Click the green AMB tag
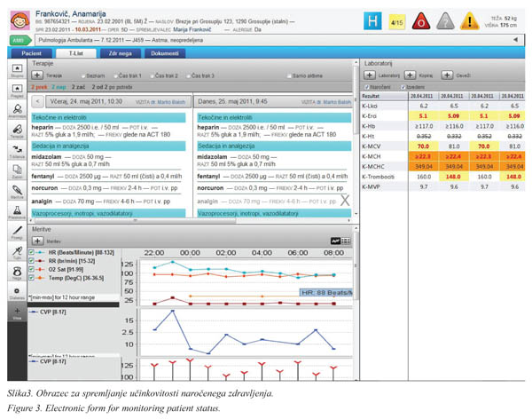Image resolution: width=532 pixels, height=419 pixels. [x=20, y=41]
